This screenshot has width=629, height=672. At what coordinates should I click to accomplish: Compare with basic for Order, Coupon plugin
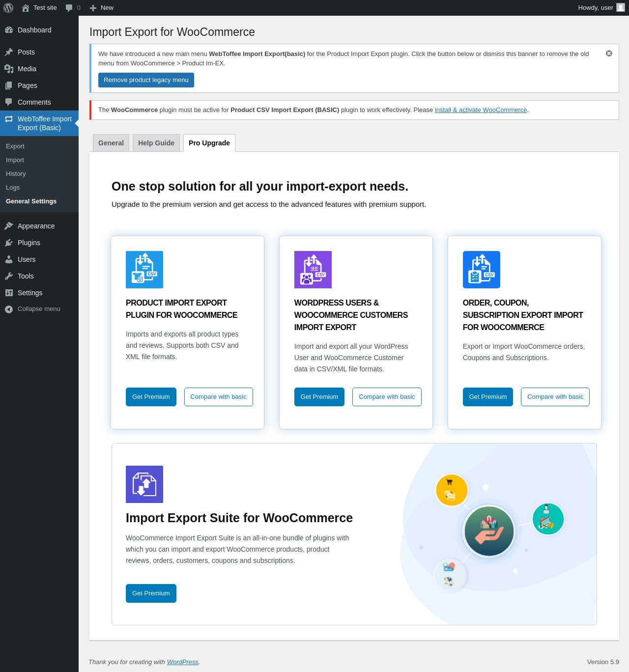pyautogui.click(x=555, y=397)
